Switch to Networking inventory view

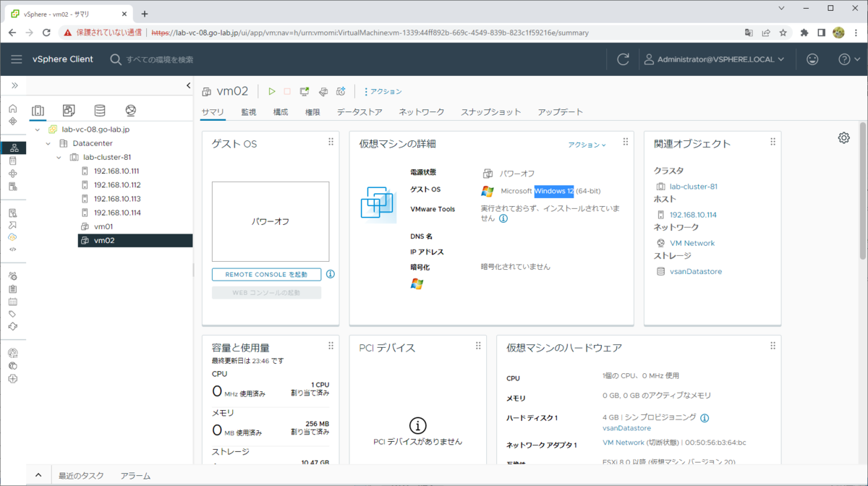[130, 111]
